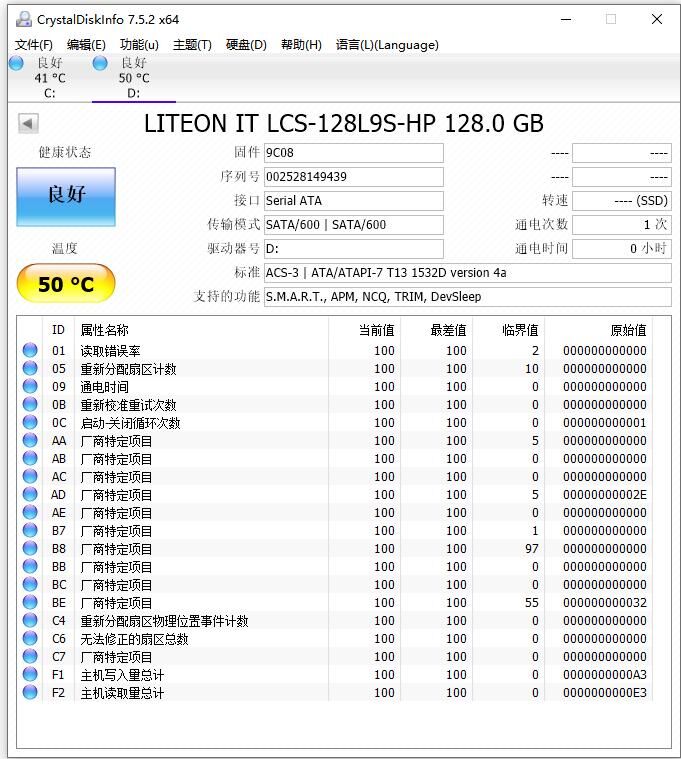The width and height of the screenshot is (681, 759).
Task: Click the status icon for row 05 重新分配扇区计数
Action: (30, 368)
